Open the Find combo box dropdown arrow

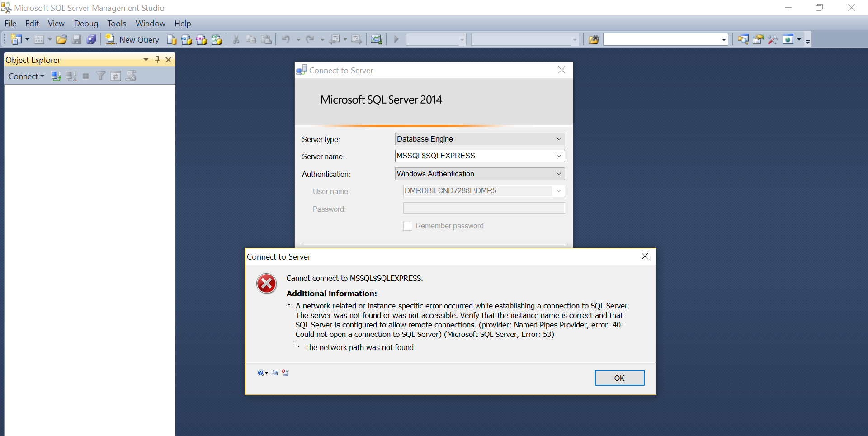pyautogui.click(x=724, y=40)
